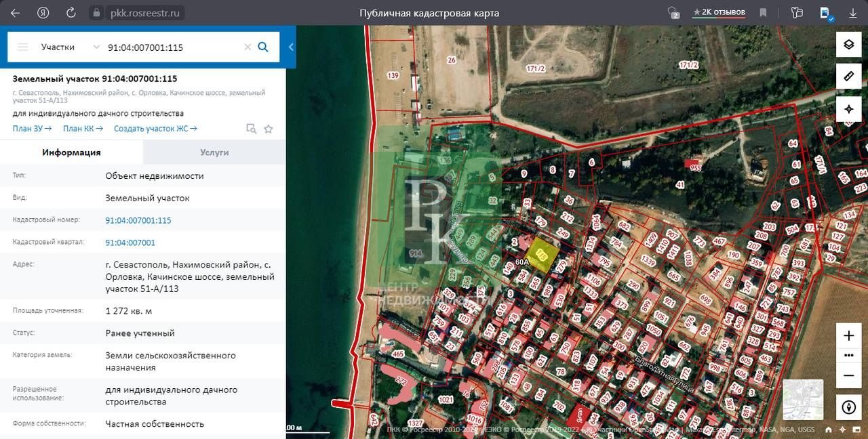Viewport: 868px width, 439px height.
Task: Click Создать участок ЖС link
Action: tap(155, 129)
